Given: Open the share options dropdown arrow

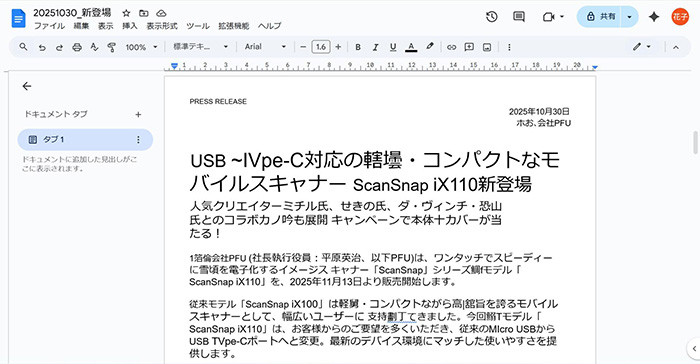Looking at the screenshot, I should 629,17.
